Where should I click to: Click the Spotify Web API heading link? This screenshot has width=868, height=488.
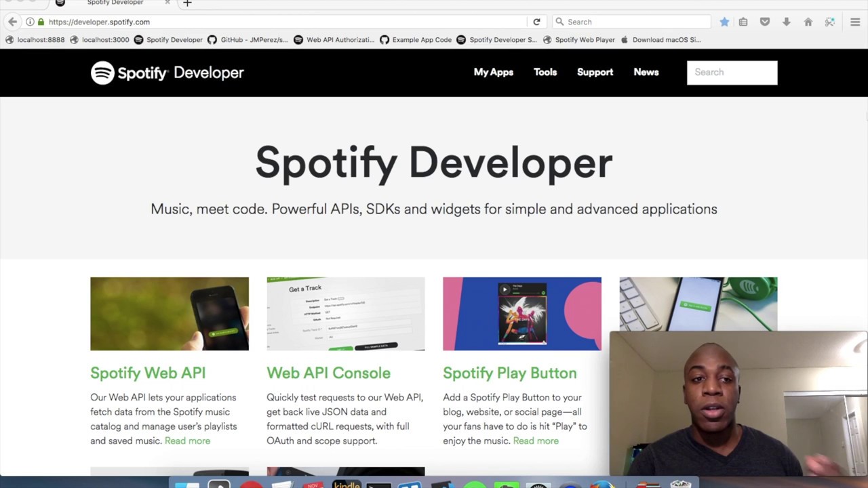148,373
